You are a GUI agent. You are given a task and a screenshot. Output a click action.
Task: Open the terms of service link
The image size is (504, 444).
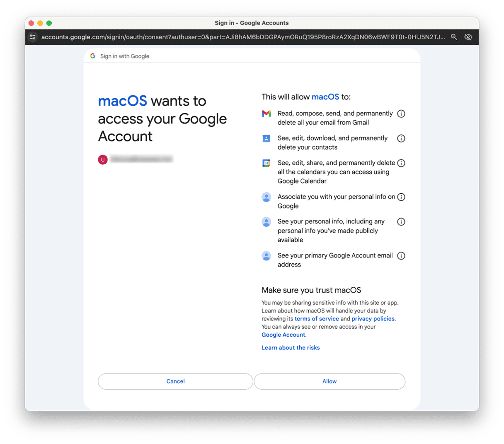(317, 319)
